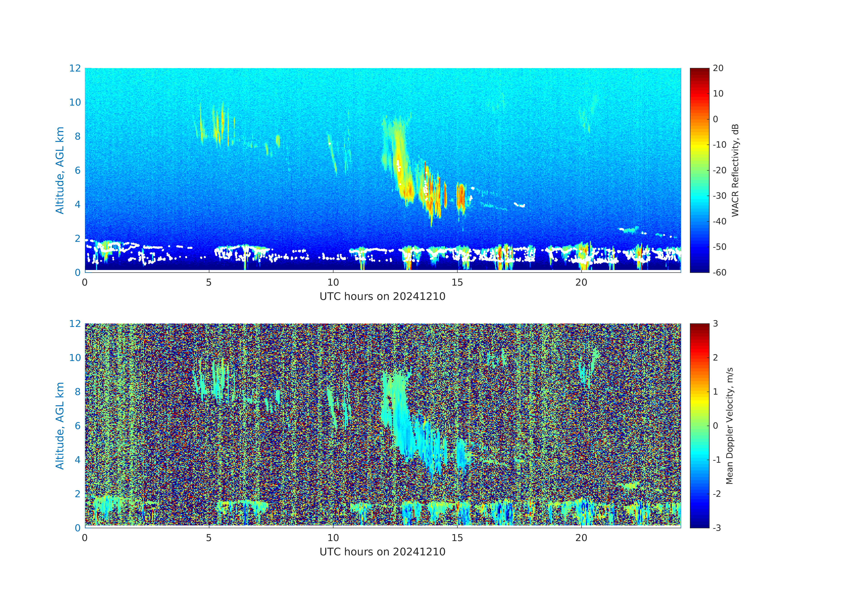Click the 20 dB tick on reflectivity colorbar
Screen dimensions: 868x596
pyautogui.click(x=718, y=68)
